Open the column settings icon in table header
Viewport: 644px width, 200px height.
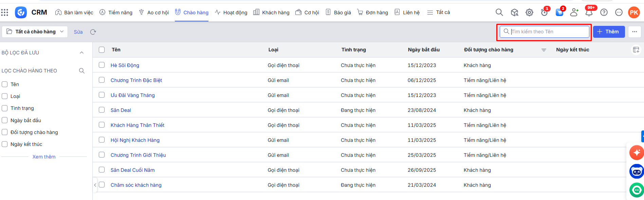pyautogui.click(x=636, y=50)
